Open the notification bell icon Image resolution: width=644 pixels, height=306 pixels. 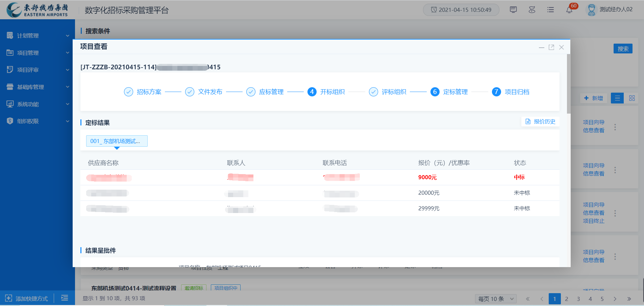point(569,10)
